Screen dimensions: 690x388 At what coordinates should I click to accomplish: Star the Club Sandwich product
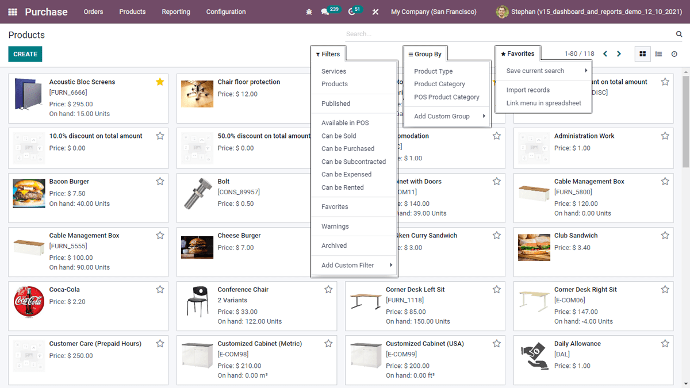[665, 235]
